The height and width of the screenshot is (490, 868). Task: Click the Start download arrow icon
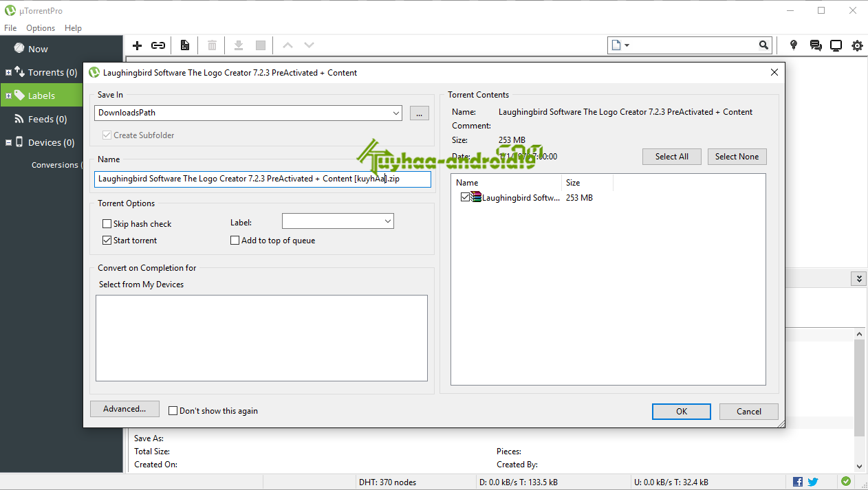pyautogui.click(x=239, y=45)
